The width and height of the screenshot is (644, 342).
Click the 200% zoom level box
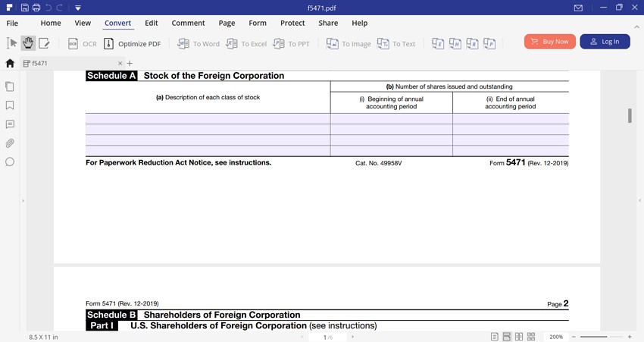tap(556, 337)
